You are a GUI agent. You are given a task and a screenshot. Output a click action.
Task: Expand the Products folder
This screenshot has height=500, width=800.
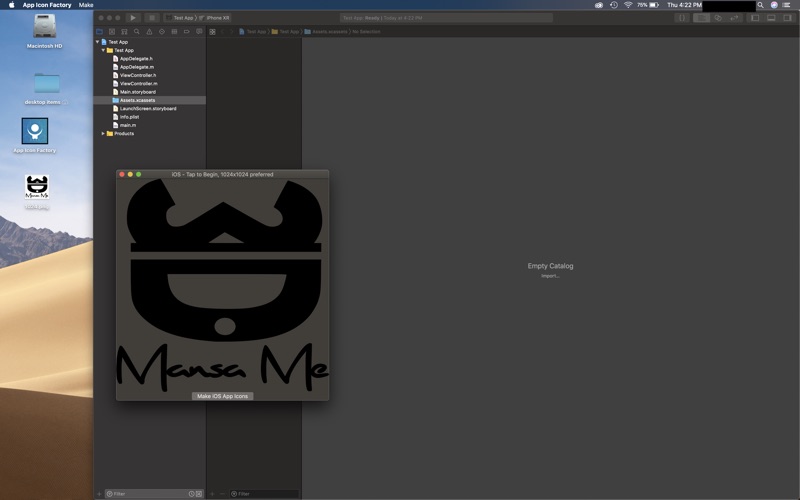click(x=103, y=133)
